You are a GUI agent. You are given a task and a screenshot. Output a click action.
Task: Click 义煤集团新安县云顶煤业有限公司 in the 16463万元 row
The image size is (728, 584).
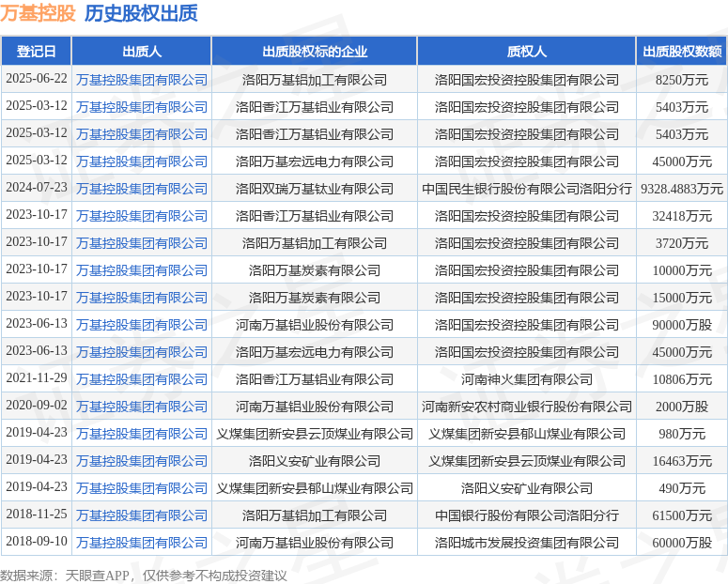526,461
